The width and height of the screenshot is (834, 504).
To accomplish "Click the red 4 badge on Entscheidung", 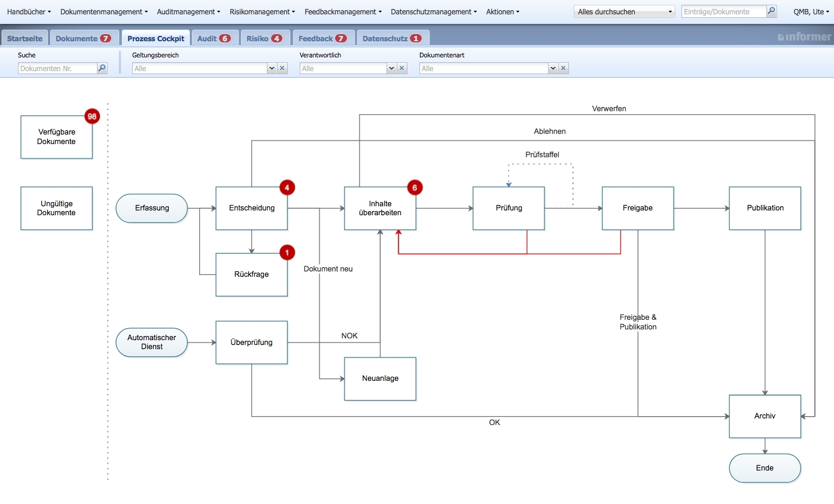I will coord(287,188).
